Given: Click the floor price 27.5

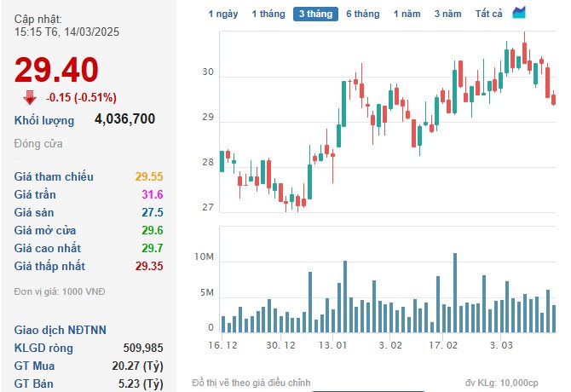Looking at the screenshot, I should [153, 212].
